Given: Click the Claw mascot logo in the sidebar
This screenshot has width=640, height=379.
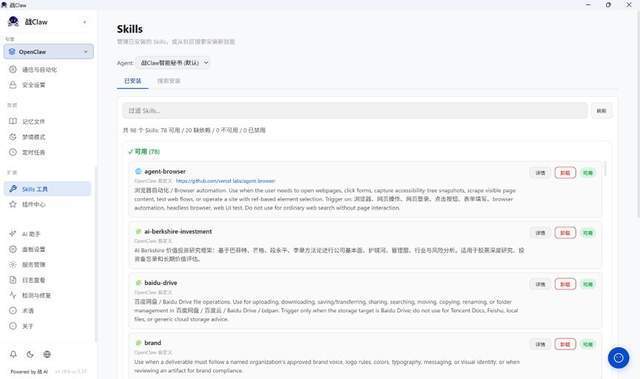Looking at the screenshot, I should point(13,22).
